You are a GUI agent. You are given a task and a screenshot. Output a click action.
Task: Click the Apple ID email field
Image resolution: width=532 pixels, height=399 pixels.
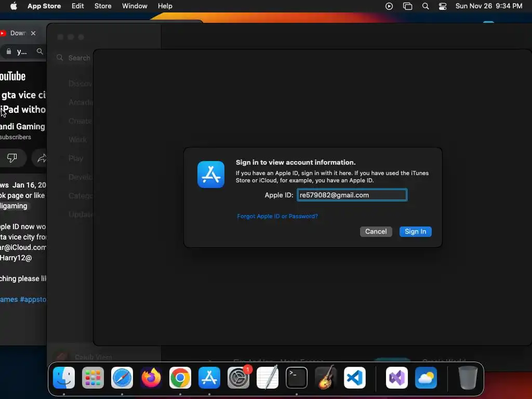(352, 195)
